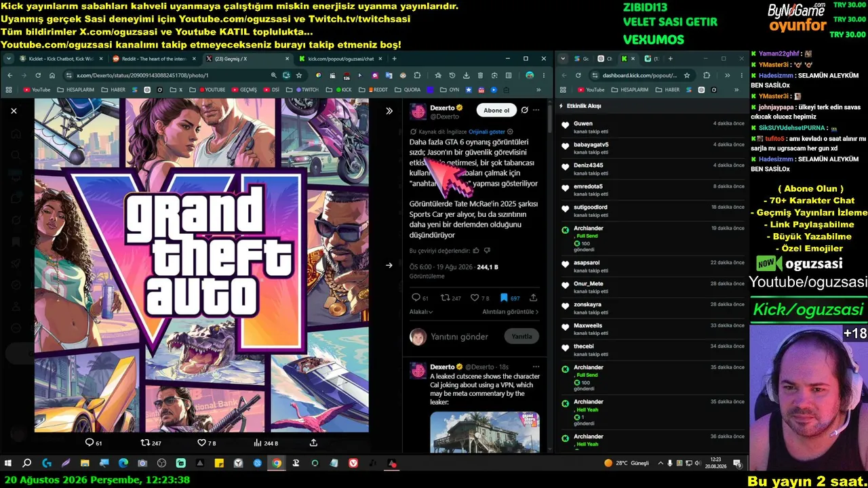Open tab search dropdown in left browser window
The image size is (868, 488).
[x=9, y=59]
